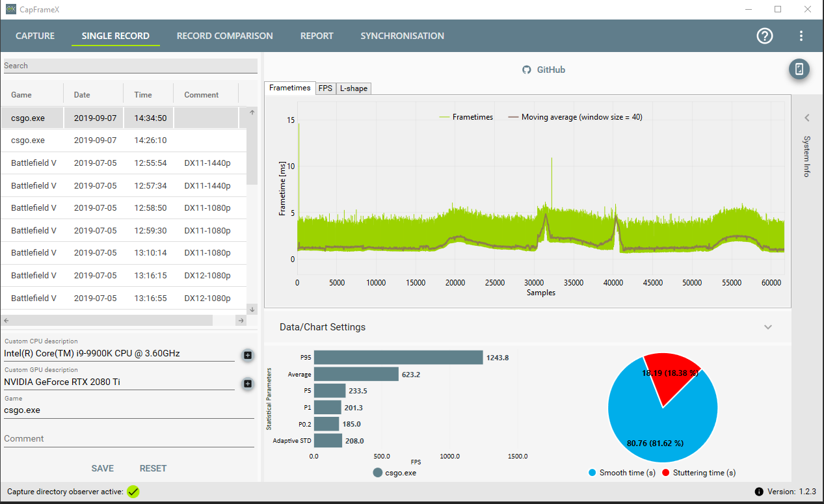
Task: Select Battlefield V record at 13:16:15
Action: (x=124, y=276)
